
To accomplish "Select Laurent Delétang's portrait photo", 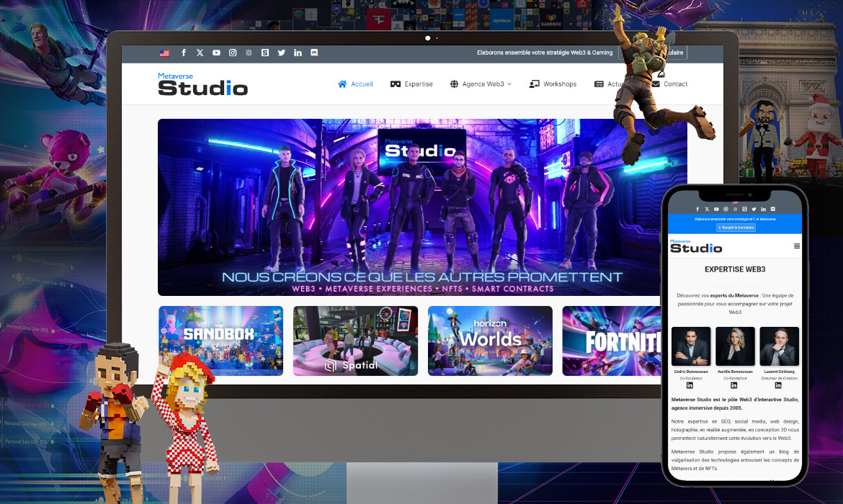I will pyautogui.click(x=779, y=346).
